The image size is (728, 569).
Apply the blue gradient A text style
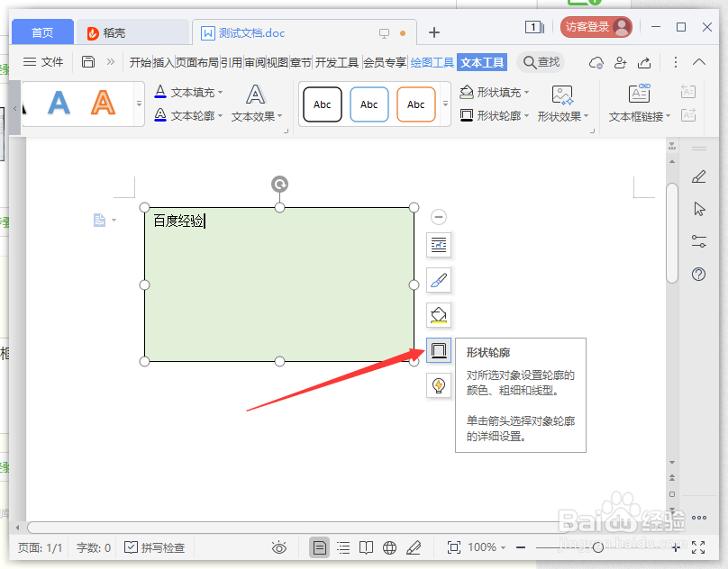(59, 103)
